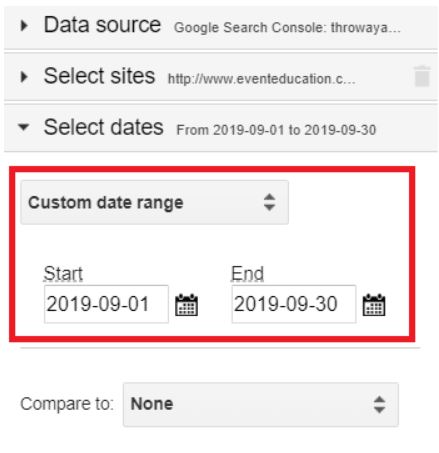
Task: Open the Start date calendar picker
Action: point(186,304)
